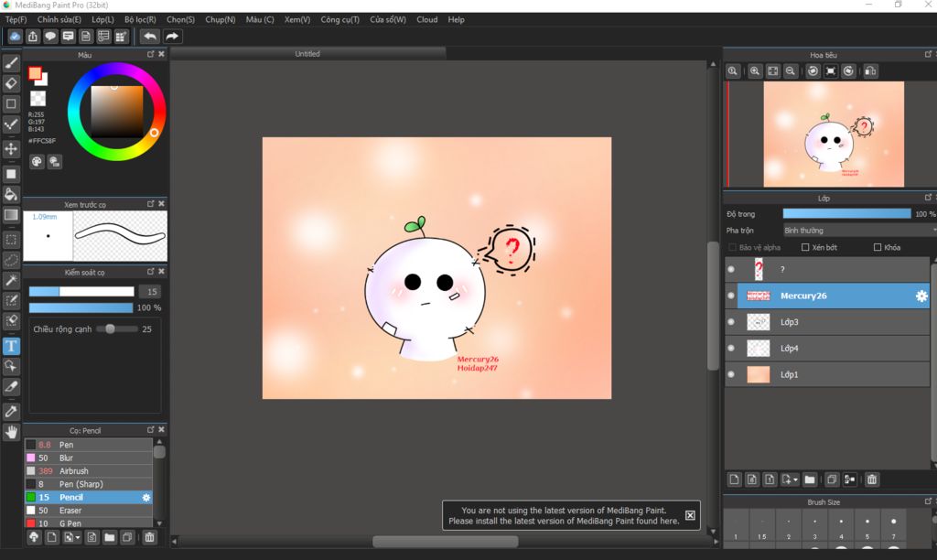Screen dimensions: 937x560
Task: Open the Tệp(F) menu
Action: click(16, 20)
